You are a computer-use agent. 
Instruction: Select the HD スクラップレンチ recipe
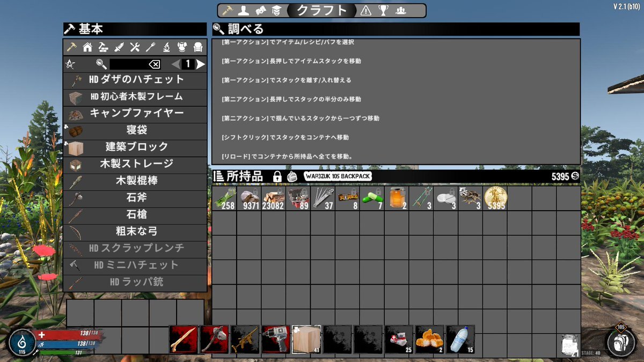coord(135,248)
